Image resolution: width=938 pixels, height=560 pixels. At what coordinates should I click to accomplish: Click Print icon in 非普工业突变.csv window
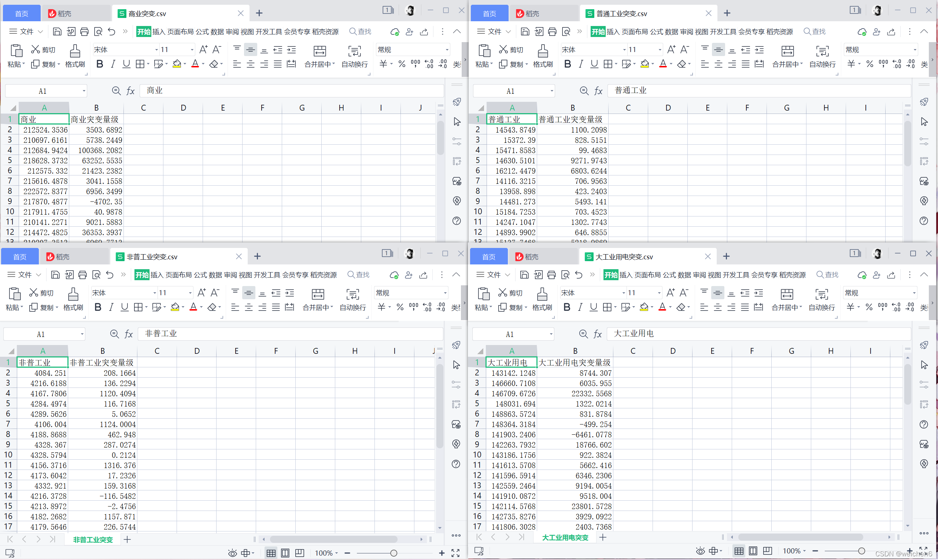(83, 275)
